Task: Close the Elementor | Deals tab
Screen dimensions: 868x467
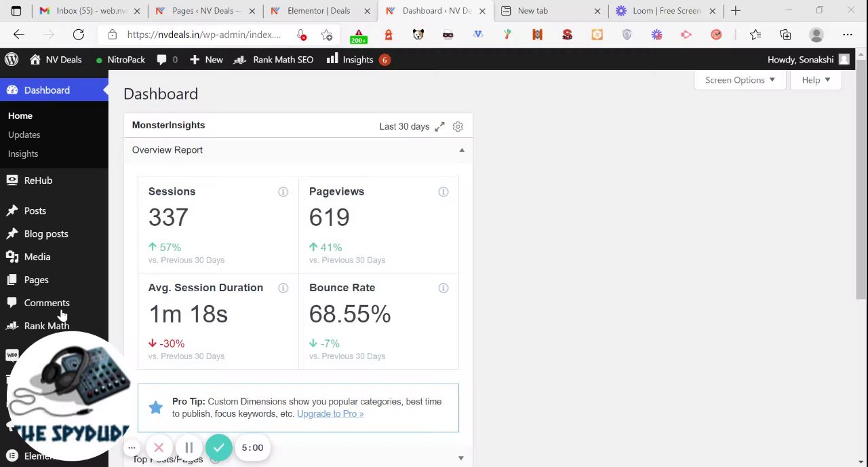Action: pyautogui.click(x=368, y=11)
